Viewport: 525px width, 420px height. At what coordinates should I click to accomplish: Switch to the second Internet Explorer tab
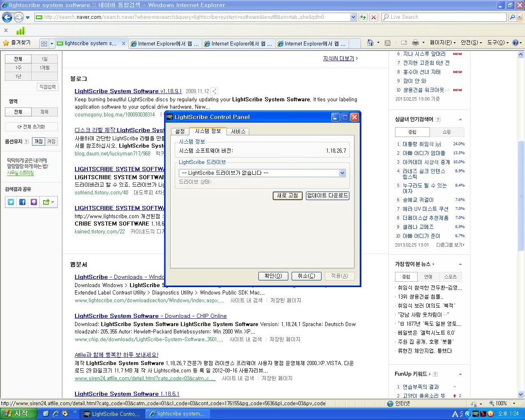(x=165, y=43)
